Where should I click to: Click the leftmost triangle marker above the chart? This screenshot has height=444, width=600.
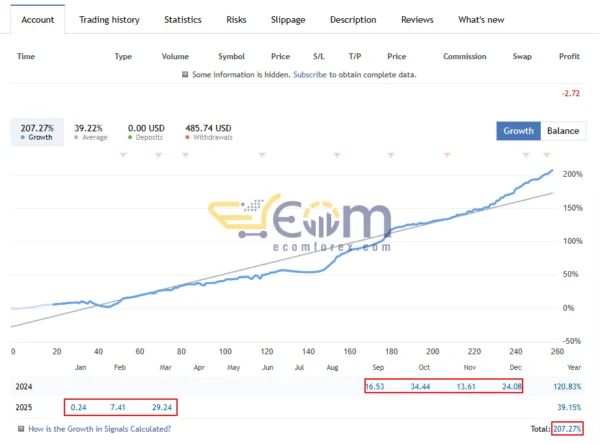pos(124,155)
